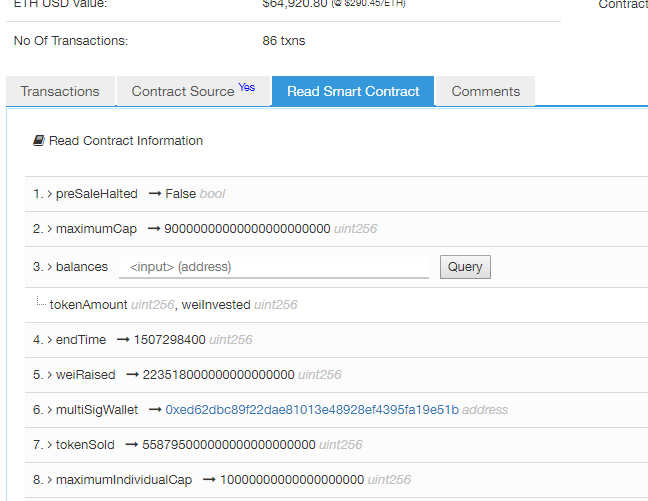Click the Yes verified badge on Contract Source
This screenshot has width=648, height=501.
click(247, 87)
